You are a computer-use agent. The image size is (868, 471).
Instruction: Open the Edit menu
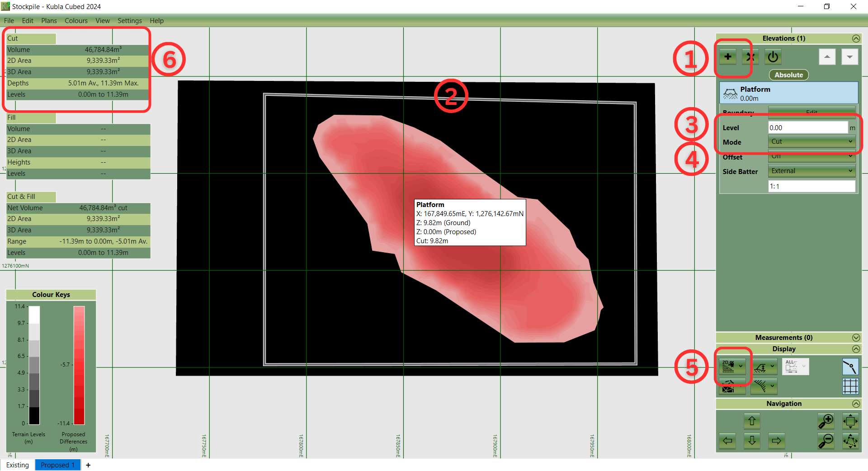tap(28, 21)
